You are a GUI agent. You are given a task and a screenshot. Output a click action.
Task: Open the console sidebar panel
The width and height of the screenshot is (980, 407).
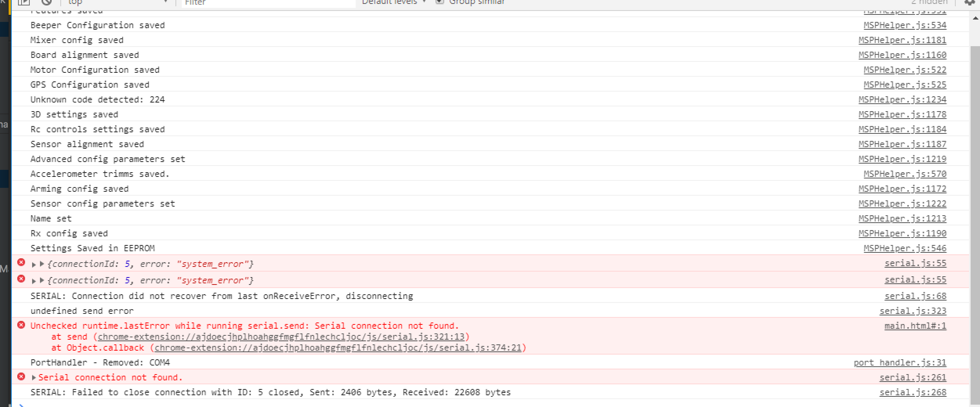(x=24, y=2)
